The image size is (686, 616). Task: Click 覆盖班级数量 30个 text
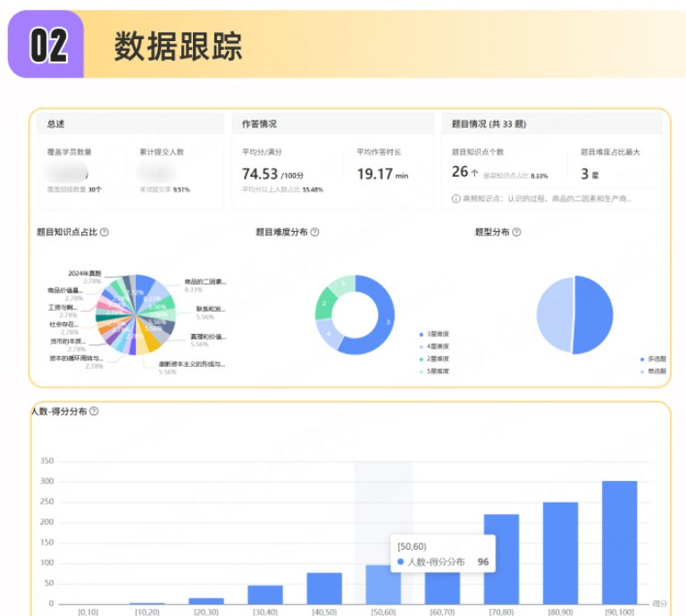click(x=74, y=190)
